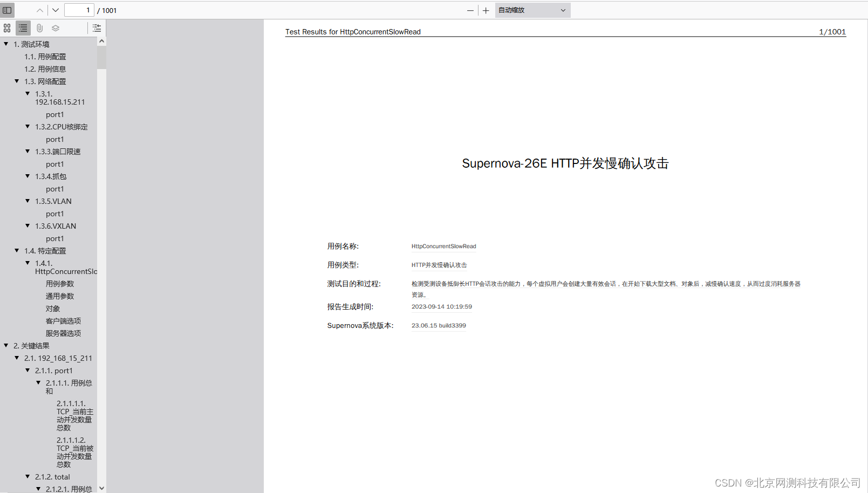The image size is (868, 493).
Task: Show layers view
Action: pyautogui.click(x=56, y=28)
